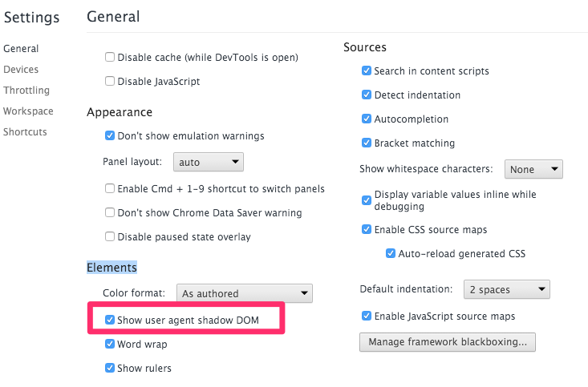Go to the Shortcuts settings tab

(x=25, y=132)
